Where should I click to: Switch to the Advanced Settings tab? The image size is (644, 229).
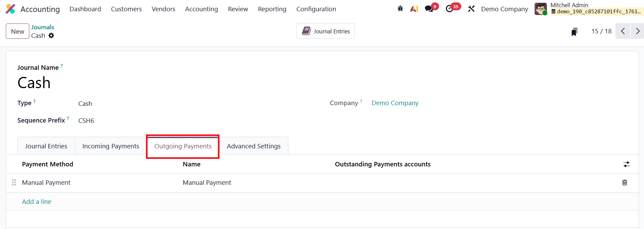click(254, 146)
